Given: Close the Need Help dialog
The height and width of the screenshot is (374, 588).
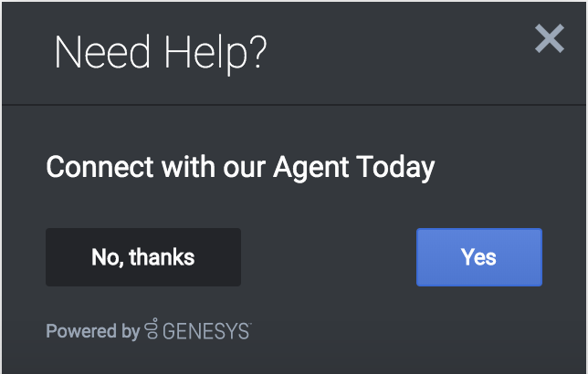Looking at the screenshot, I should point(550,38).
